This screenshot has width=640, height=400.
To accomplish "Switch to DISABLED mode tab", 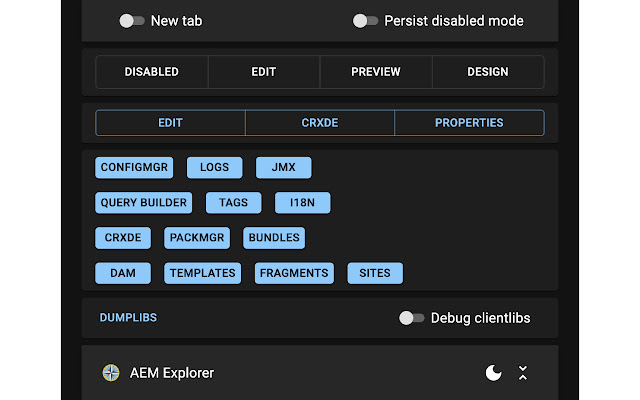I will coord(152,72).
